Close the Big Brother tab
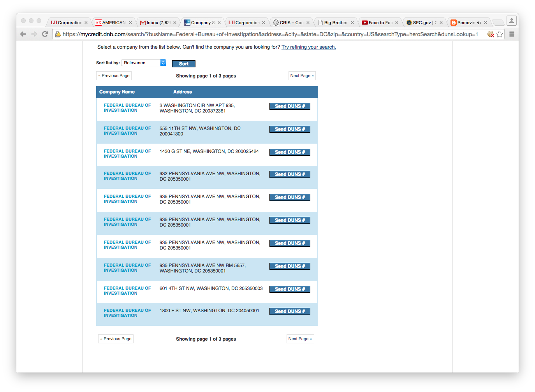The height and width of the screenshot is (392, 535). 352,23
